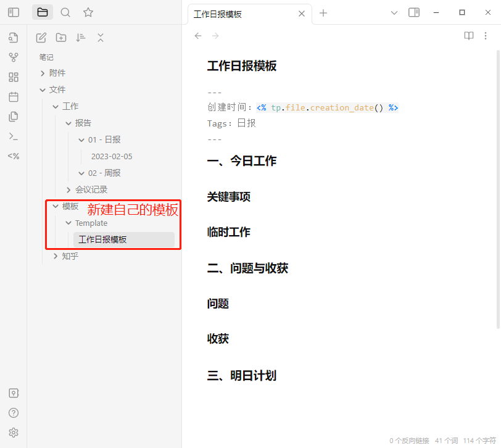This screenshot has width=501, height=448.
Task: Create a new note with the pencil icon
Action: 41,38
